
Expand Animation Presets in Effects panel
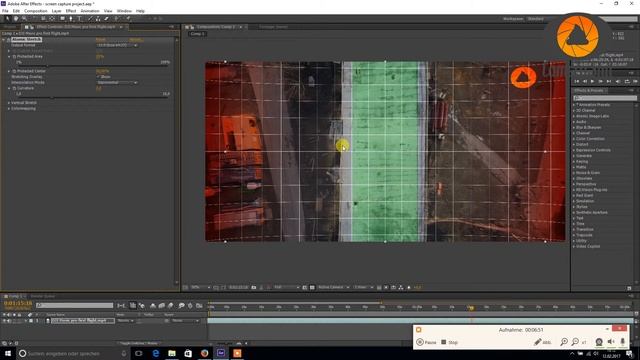(x=573, y=105)
